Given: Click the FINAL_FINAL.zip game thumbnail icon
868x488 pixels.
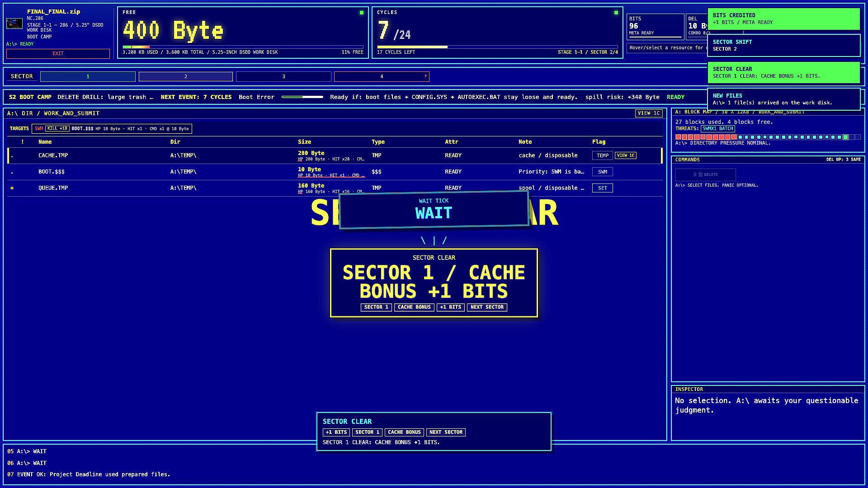Looking at the screenshot, I should pos(14,23).
